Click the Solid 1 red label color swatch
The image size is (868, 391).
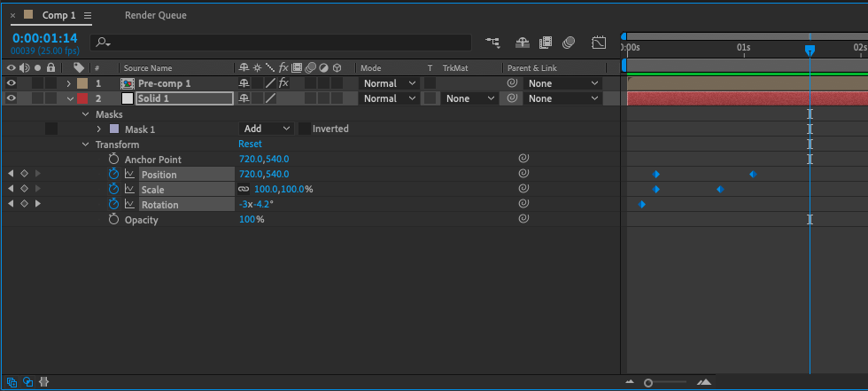click(x=82, y=98)
